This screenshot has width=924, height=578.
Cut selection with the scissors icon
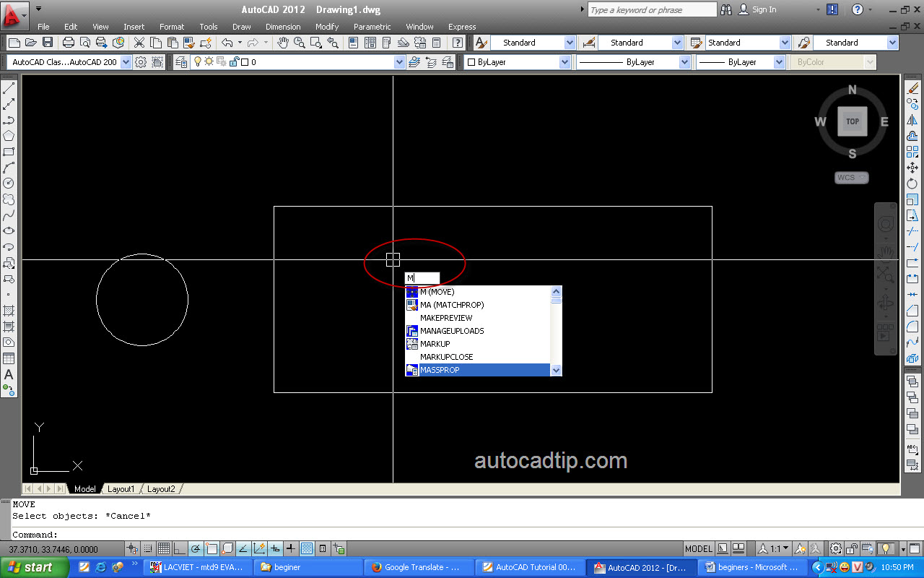click(139, 43)
